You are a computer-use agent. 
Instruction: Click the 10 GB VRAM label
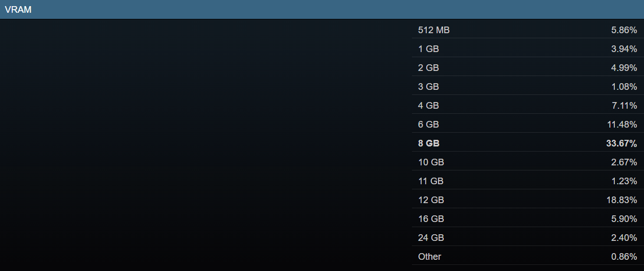pyautogui.click(x=431, y=162)
